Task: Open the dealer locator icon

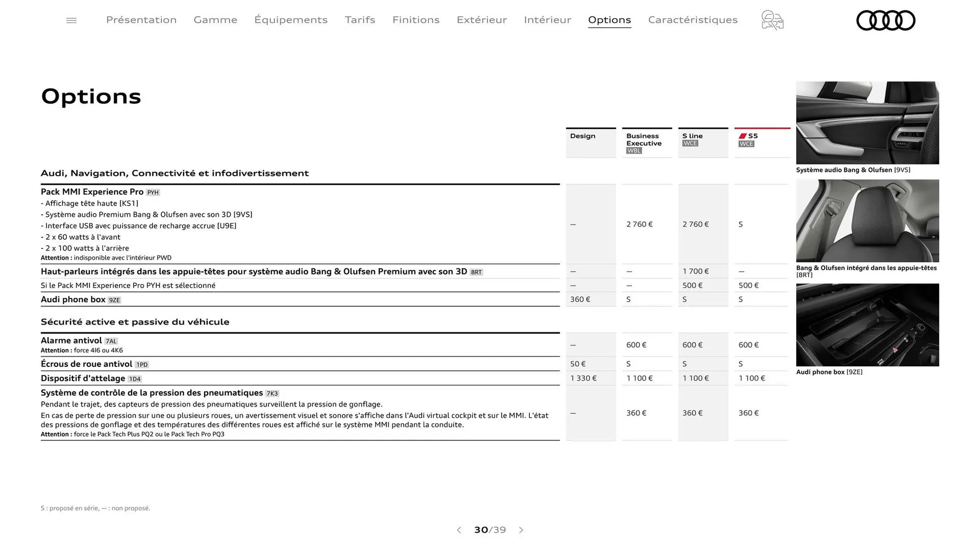Action: (x=772, y=20)
